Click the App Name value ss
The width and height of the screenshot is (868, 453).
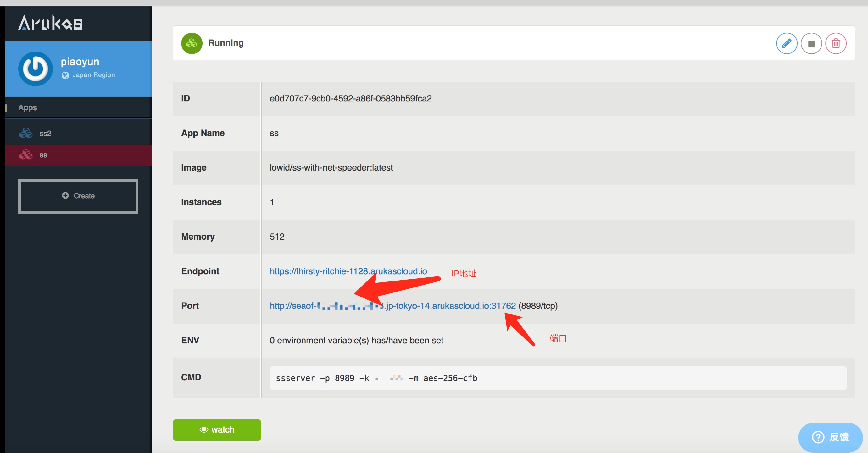point(274,134)
